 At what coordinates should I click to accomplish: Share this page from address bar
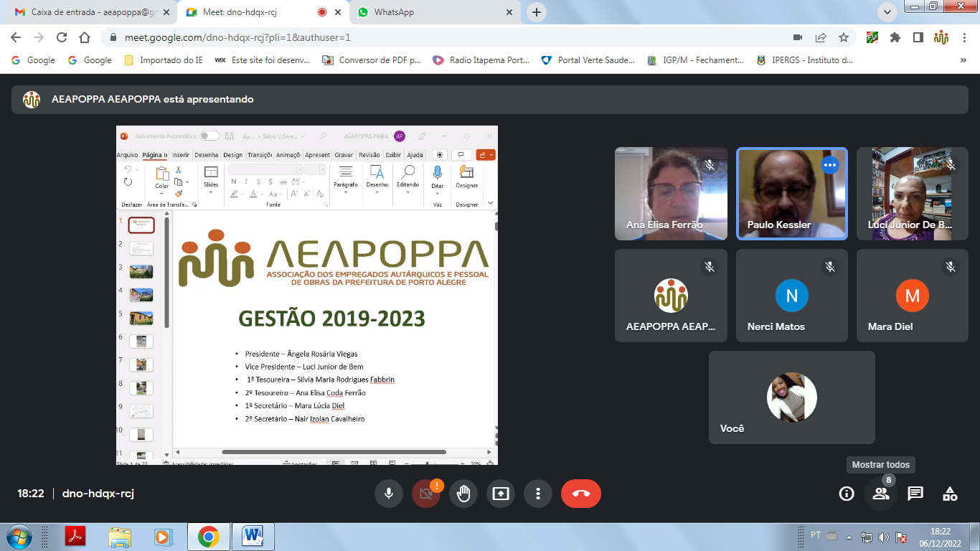point(821,37)
